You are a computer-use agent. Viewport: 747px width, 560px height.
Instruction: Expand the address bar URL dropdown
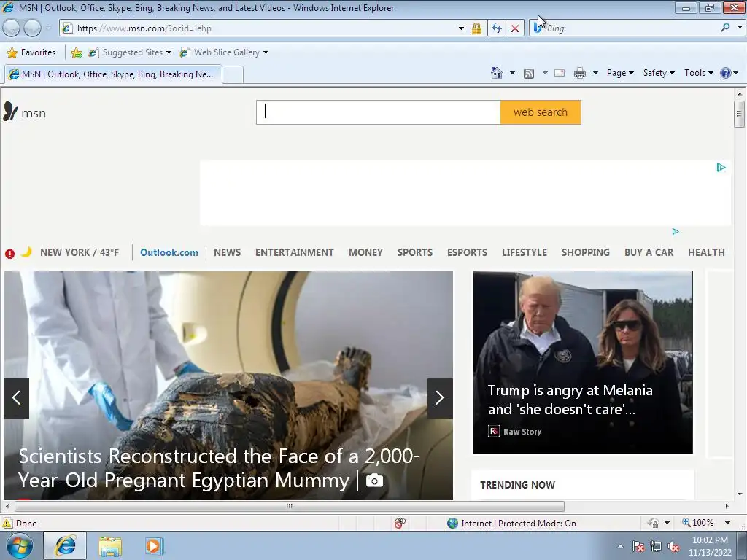pos(461,28)
